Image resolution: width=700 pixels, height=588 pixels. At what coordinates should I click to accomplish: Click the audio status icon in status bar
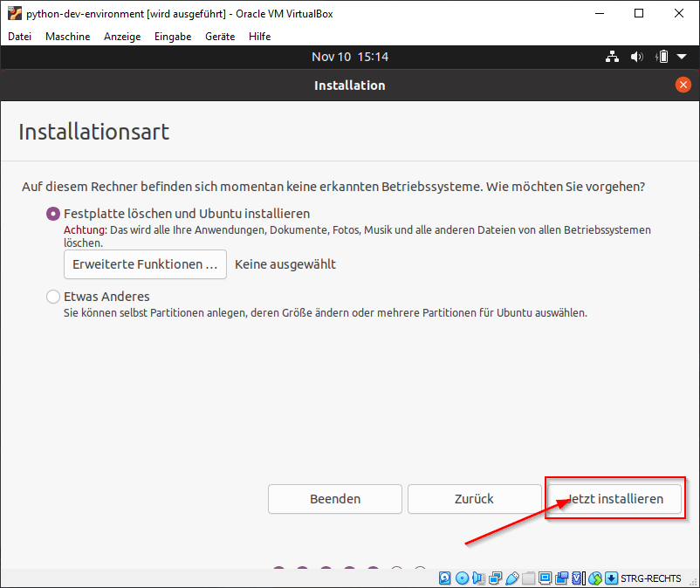478,578
